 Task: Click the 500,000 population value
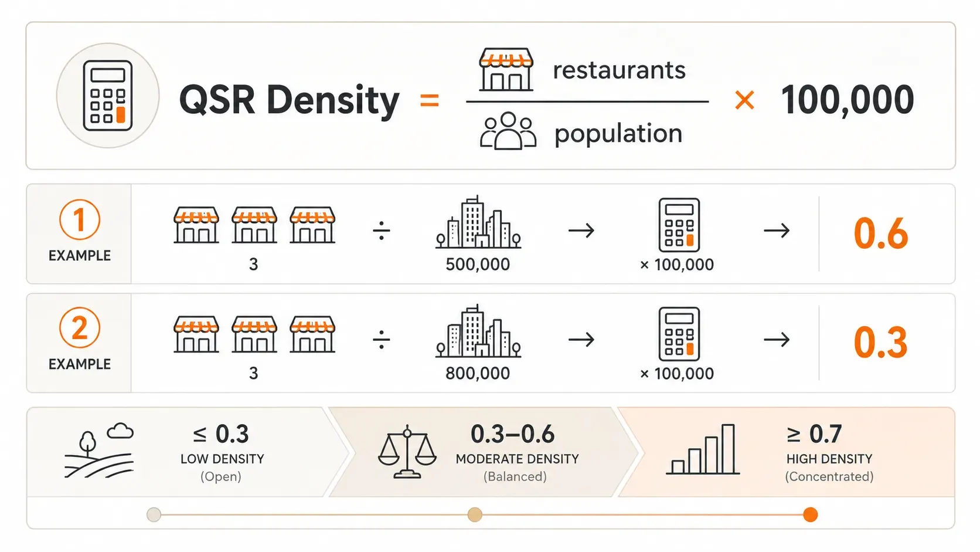[478, 265]
